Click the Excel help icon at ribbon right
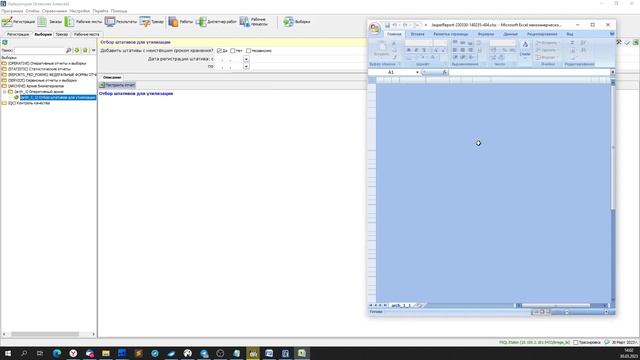This screenshot has width=640, height=360. 612,34
